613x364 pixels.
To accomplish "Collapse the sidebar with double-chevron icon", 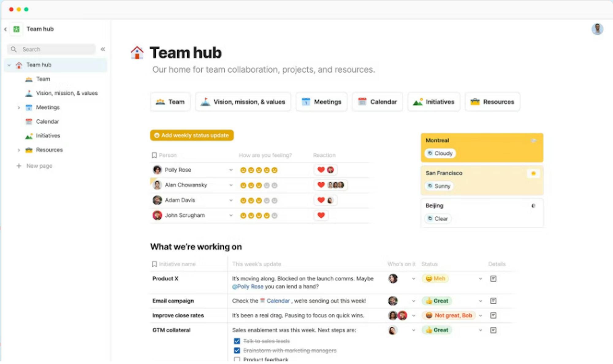I will (x=103, y=49).
